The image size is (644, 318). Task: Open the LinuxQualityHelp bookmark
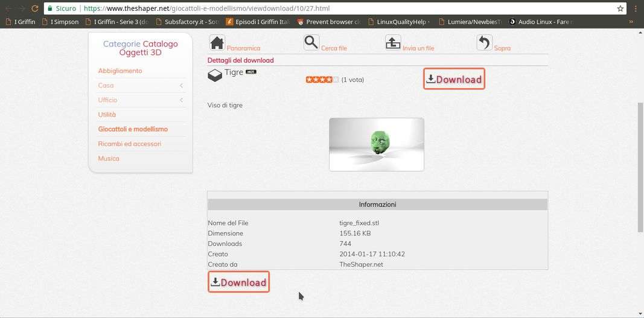click(400, 22)
